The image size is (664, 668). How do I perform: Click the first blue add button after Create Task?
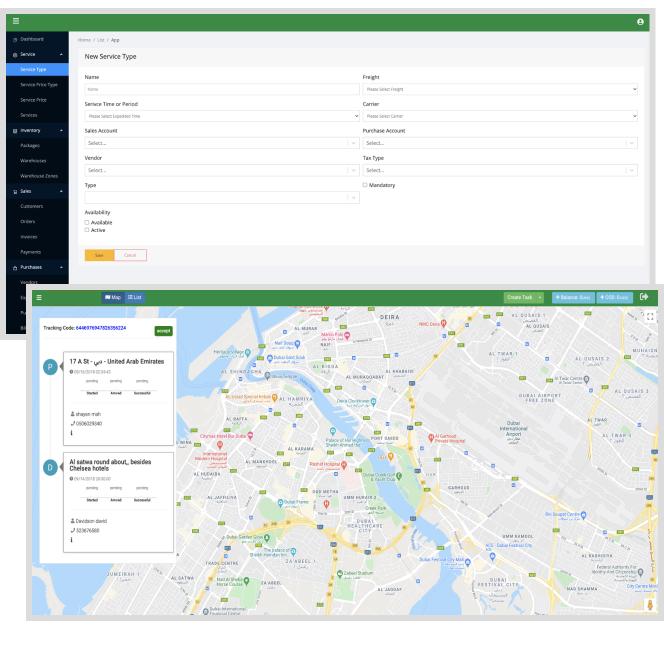573,297
